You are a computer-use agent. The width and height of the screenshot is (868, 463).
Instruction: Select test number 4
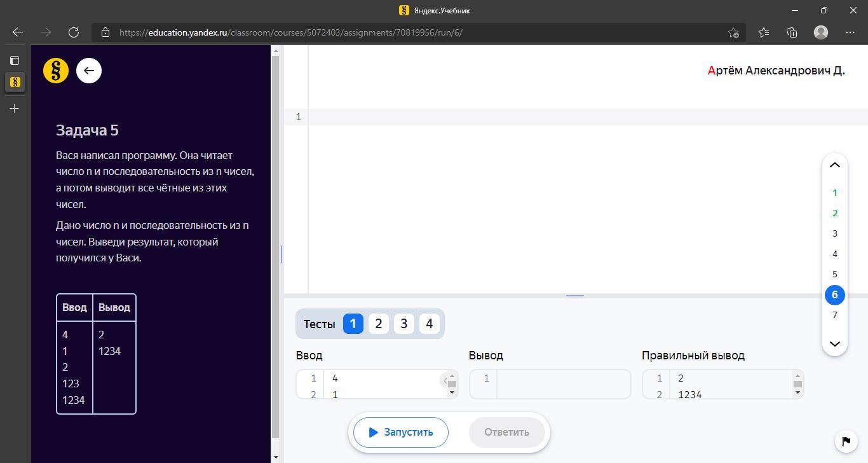(x=430, y=324)
